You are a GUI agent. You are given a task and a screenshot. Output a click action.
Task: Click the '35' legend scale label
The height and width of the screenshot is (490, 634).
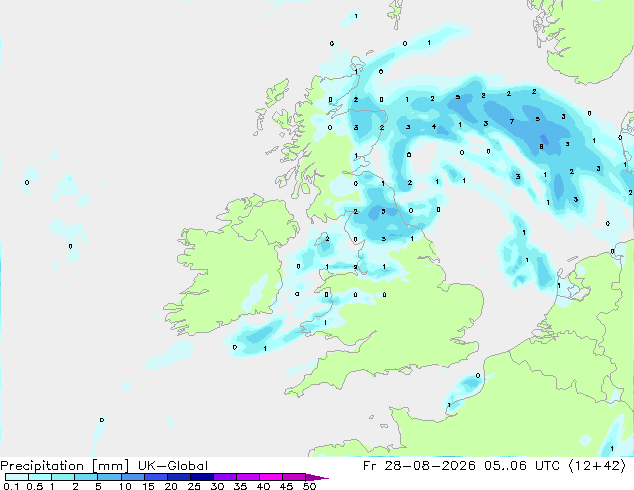[240, 486]
